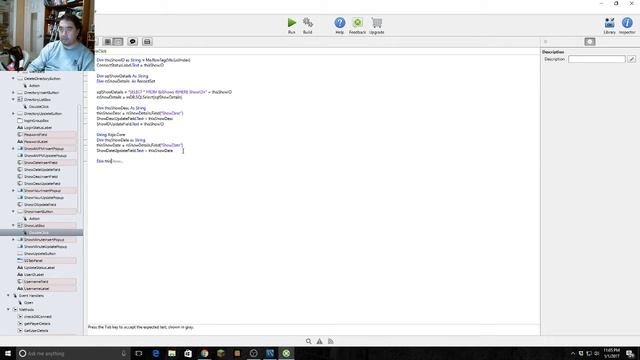Open File Explorer from the taskbar

coord(172,353)
